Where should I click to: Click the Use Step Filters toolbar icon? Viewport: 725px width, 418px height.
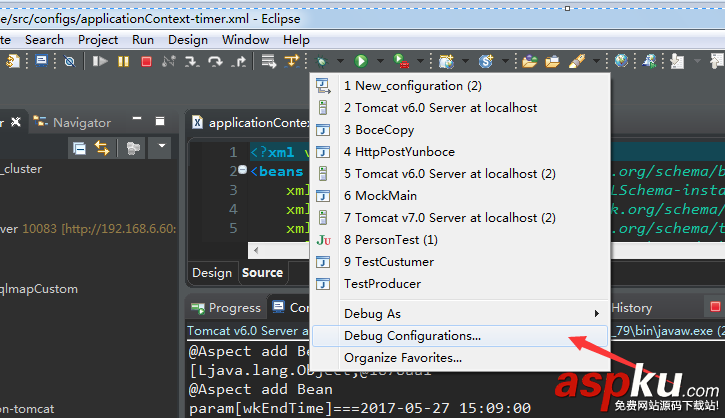[292, 61]
